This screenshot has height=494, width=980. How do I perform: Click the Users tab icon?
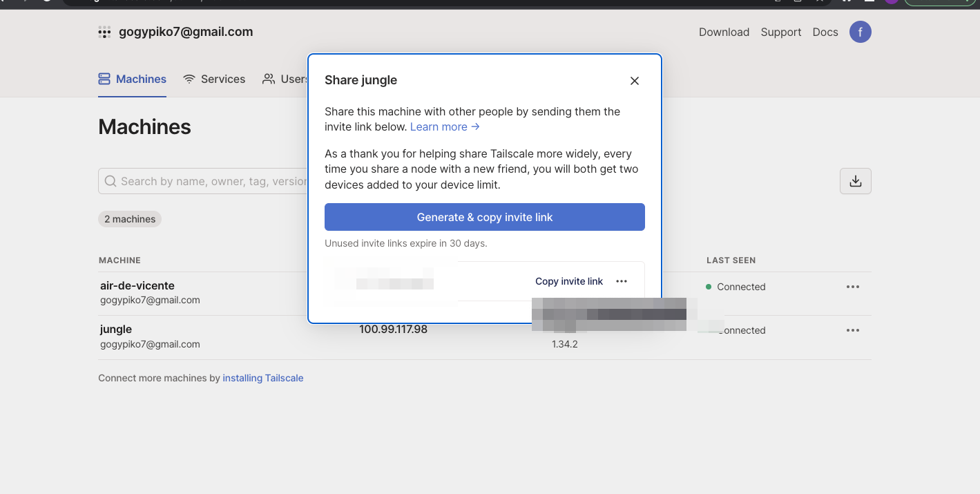(x=269, y=79)
